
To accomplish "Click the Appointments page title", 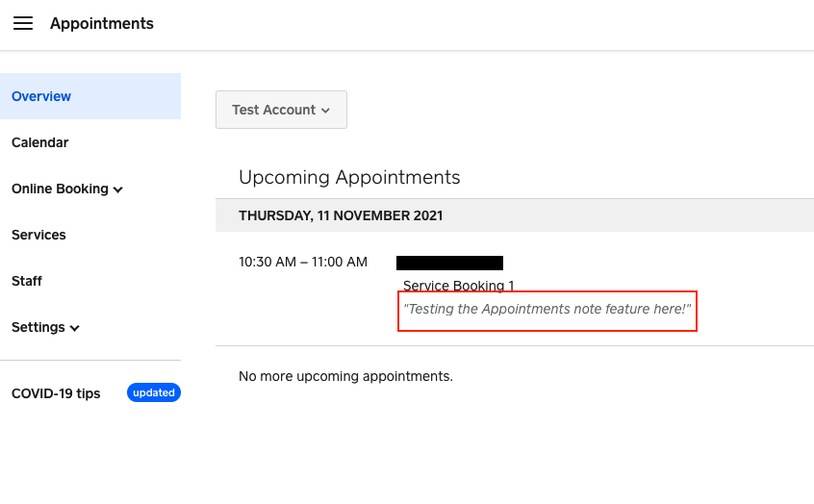I will click(x=101, y=23).
